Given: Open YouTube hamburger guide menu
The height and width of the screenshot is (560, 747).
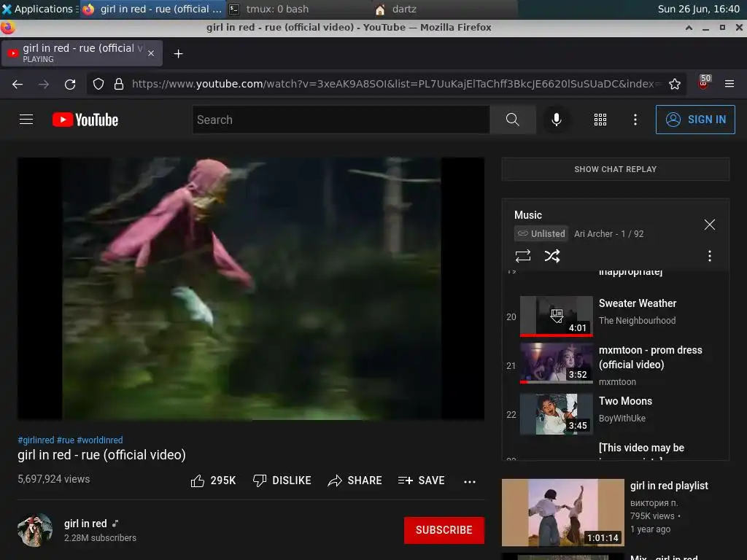Looking at the screenshot, I should [x=26, y=120].
